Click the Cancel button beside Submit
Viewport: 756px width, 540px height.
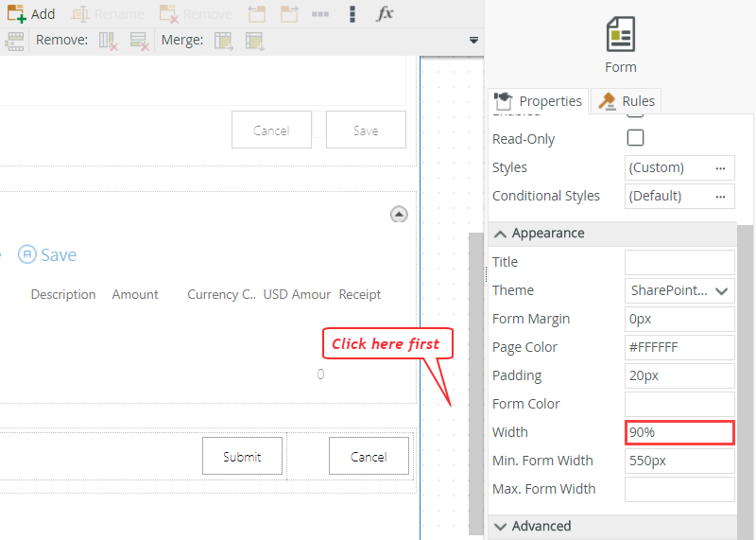[x=369, y=456]
